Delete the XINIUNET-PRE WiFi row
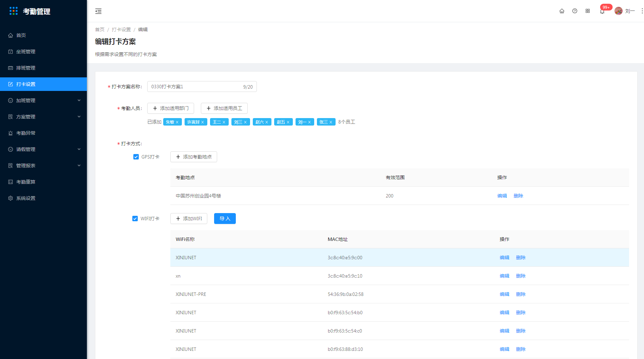Viewport: 644px width, 359px height. coord(521,294)
